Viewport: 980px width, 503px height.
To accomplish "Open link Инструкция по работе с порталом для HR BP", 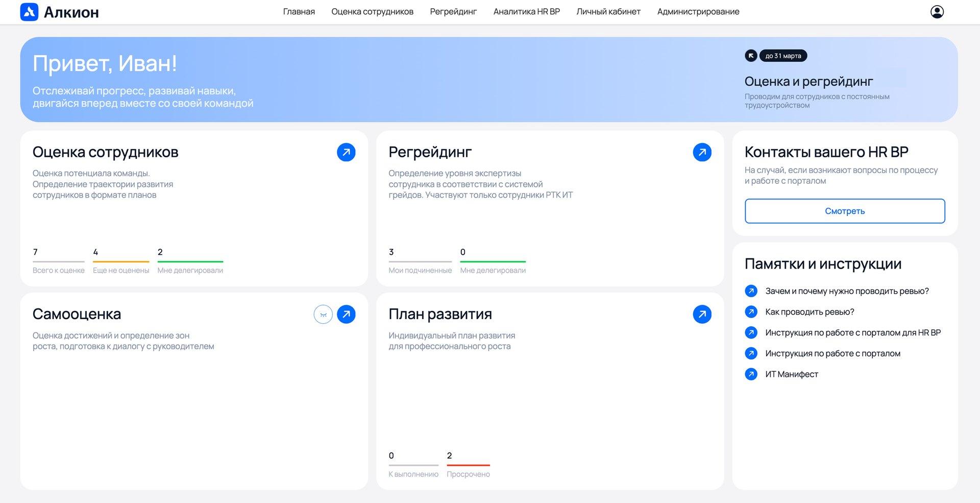I will [853, 332].
